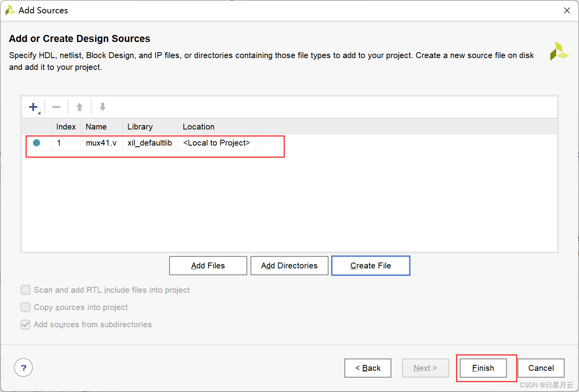
Task: Click the Add Files button
Action: [x=208, y=266]
